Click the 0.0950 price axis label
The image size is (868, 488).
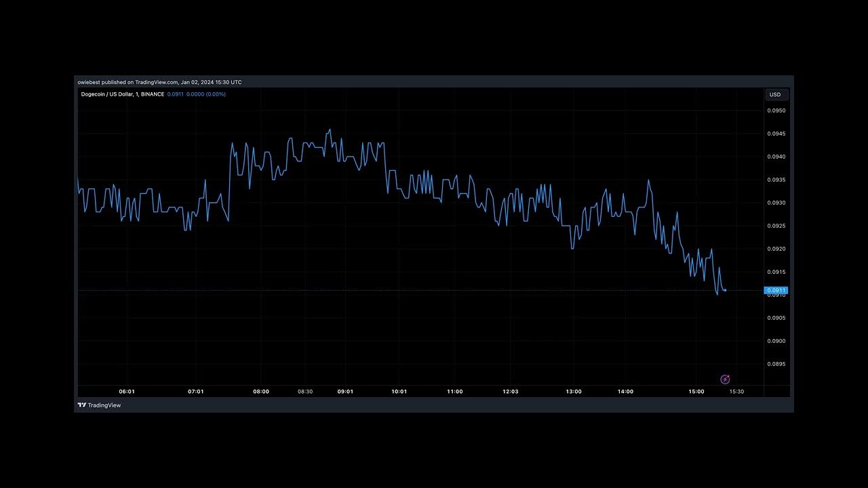[776, 110]
